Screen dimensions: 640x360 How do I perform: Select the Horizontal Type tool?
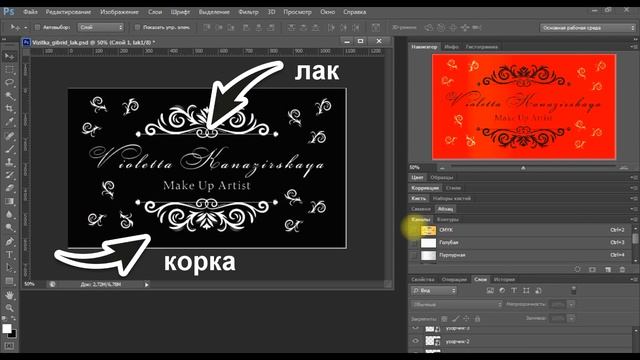click(x=9, y=255)
